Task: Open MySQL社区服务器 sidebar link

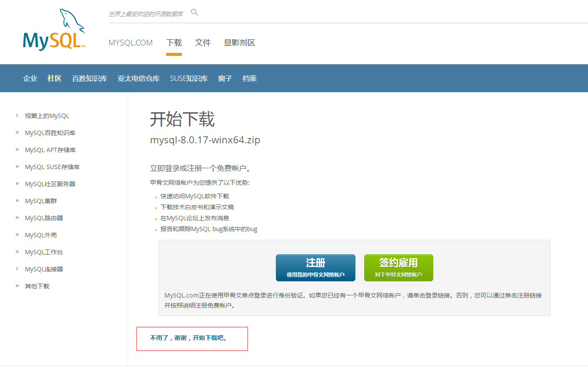Action: click(50, 184)
